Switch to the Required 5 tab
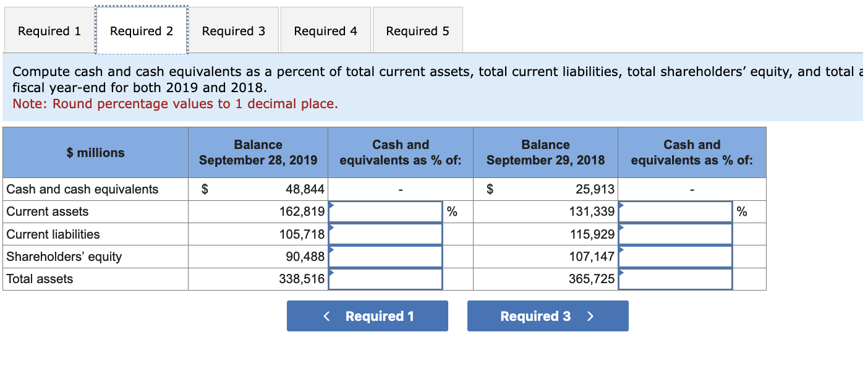The image size is (868, 366). pos(417,30)
